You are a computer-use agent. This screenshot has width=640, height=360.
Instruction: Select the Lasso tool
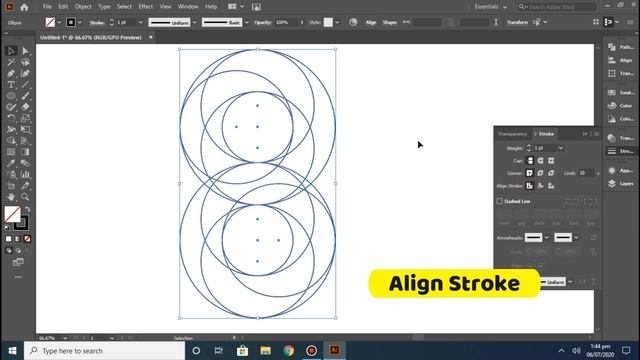point(25,62)
